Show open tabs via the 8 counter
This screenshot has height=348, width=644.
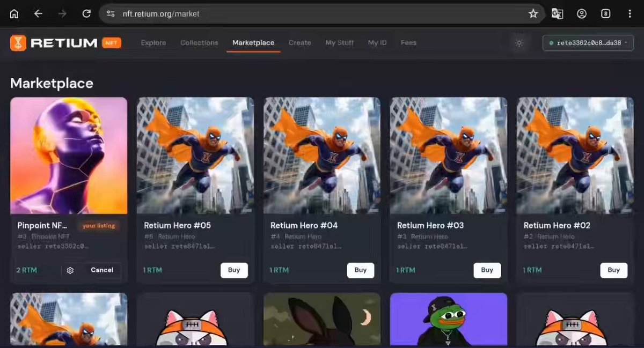pyautogui.click(x=606, y=14)
